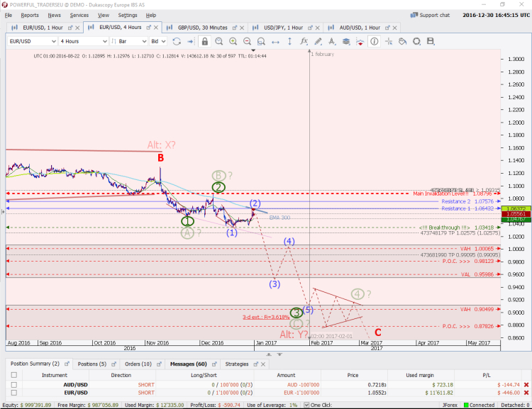Click the zoom out magnifier icon

(x=248, y=42)
